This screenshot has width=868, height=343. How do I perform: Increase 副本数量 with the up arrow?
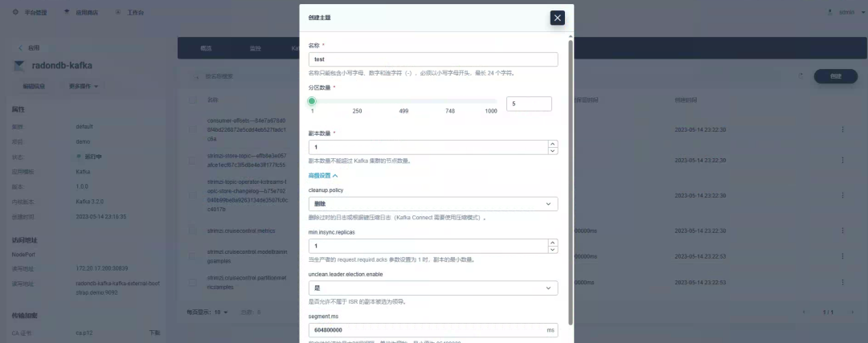pyautogui.click(x=553, y=144)
